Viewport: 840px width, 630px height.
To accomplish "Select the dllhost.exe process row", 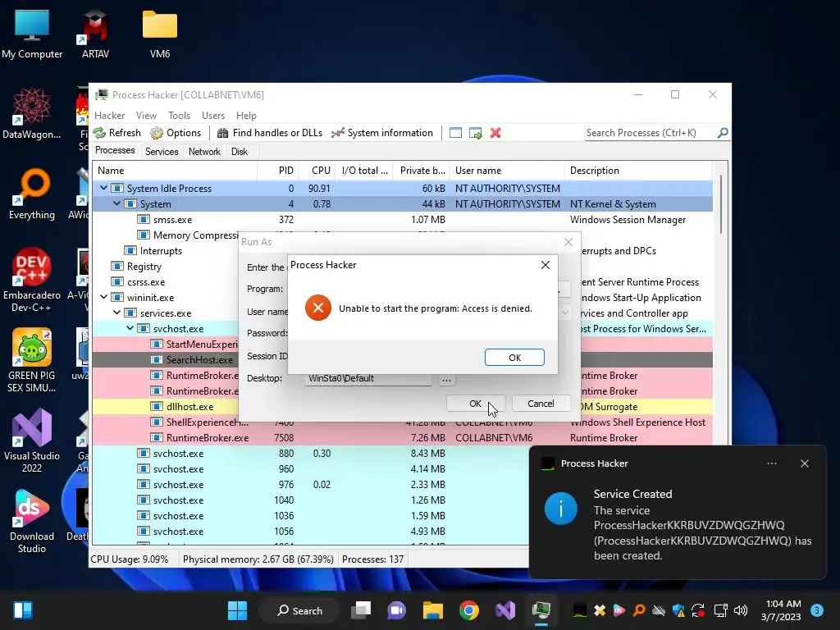I will click(x=402, y=407).
